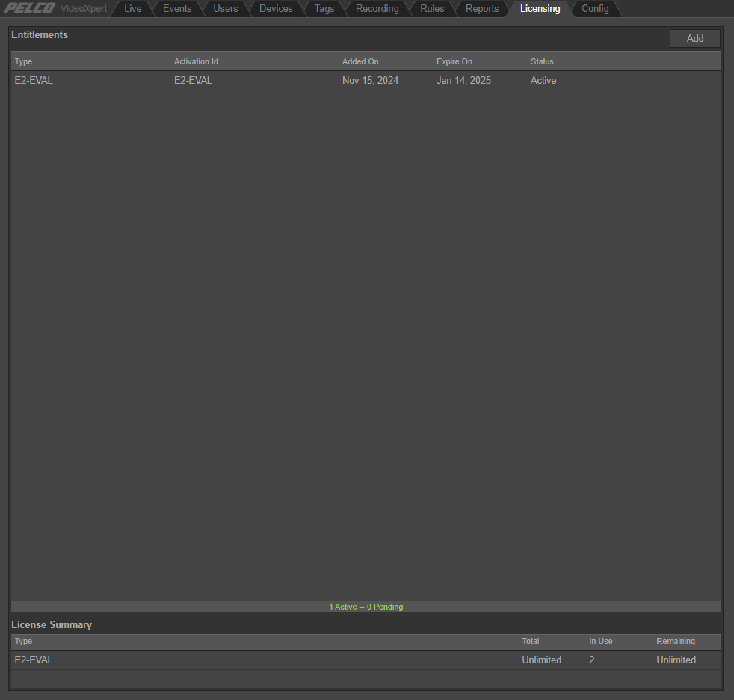Click the Expire On column header
The width and height of the screenshot is (734, 700).
pos(454,61)
